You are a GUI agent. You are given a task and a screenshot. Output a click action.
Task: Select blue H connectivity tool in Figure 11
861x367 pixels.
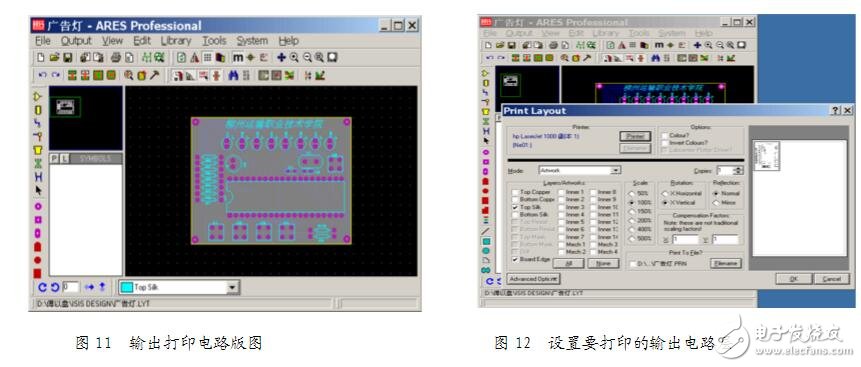(37, 176)
